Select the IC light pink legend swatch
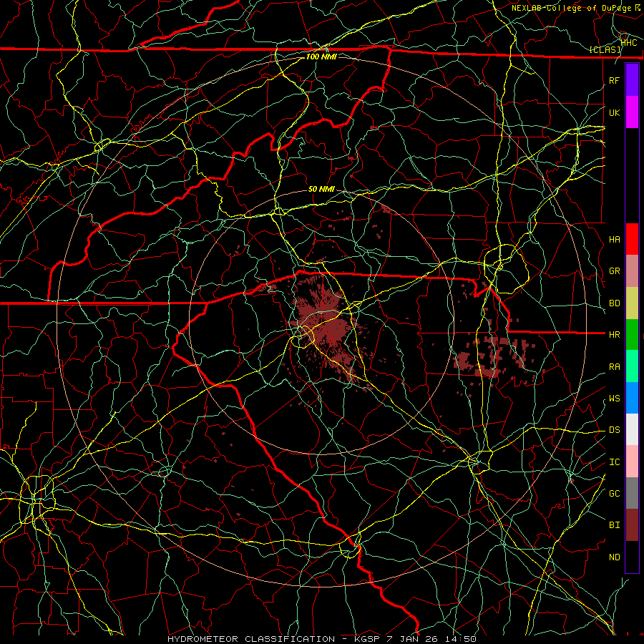This screenshot has width=644, height=644. click(x=632, y=462)
